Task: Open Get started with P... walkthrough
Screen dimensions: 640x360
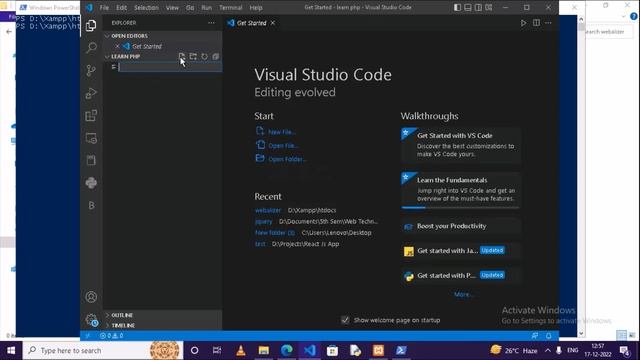Action: click(x=461, y=276)
